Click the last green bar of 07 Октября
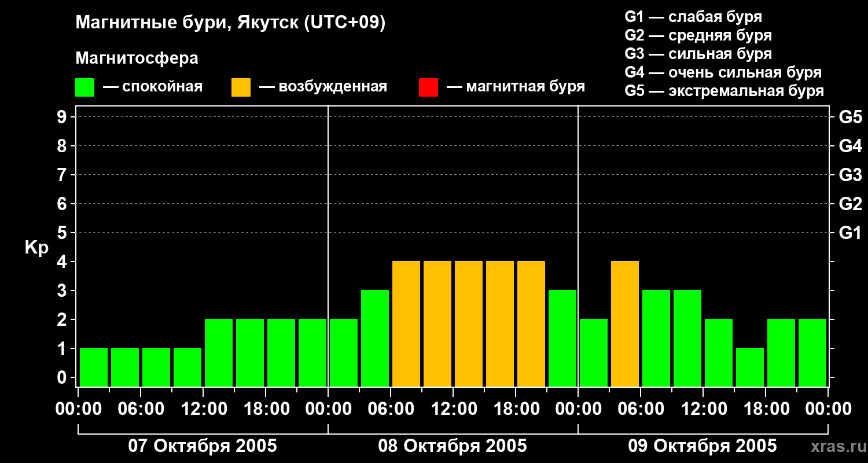Viewport: 868px width, 463px height. click(312, 352)
